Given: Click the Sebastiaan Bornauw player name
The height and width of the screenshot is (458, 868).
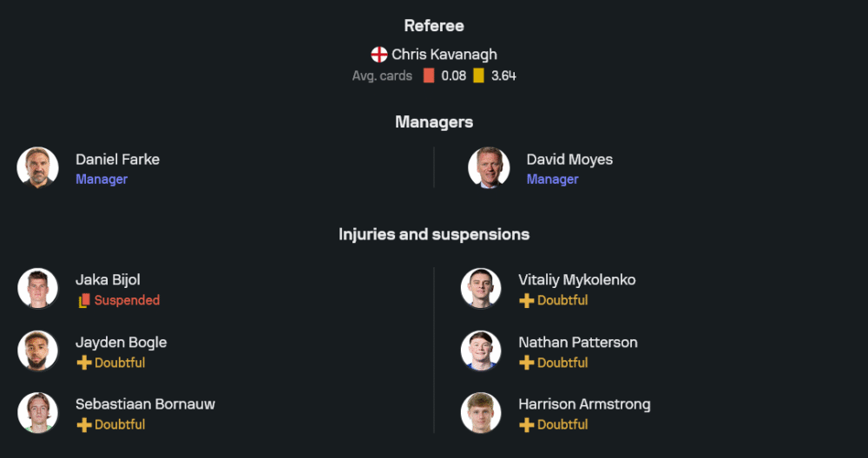Looking at the screenshot, I should coord(145,404).
